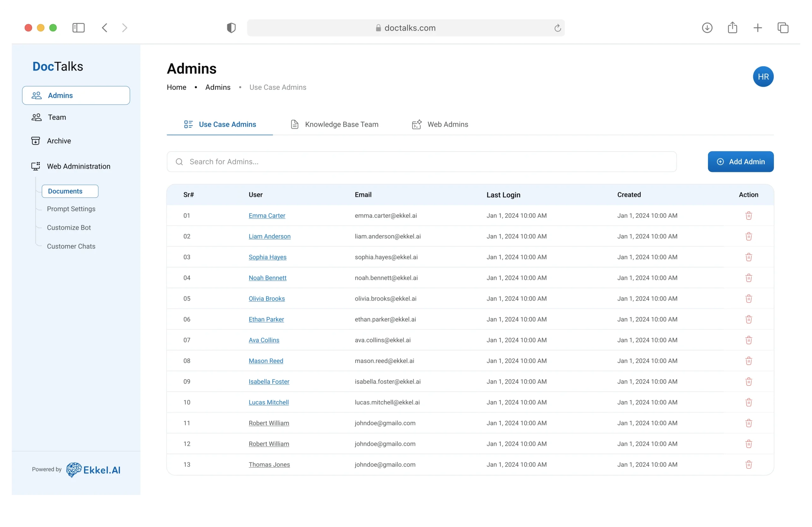This screenshot has height=527, width=812.
Task: Open Prompt Settings submenu item
Action: (x=71, y=209)
